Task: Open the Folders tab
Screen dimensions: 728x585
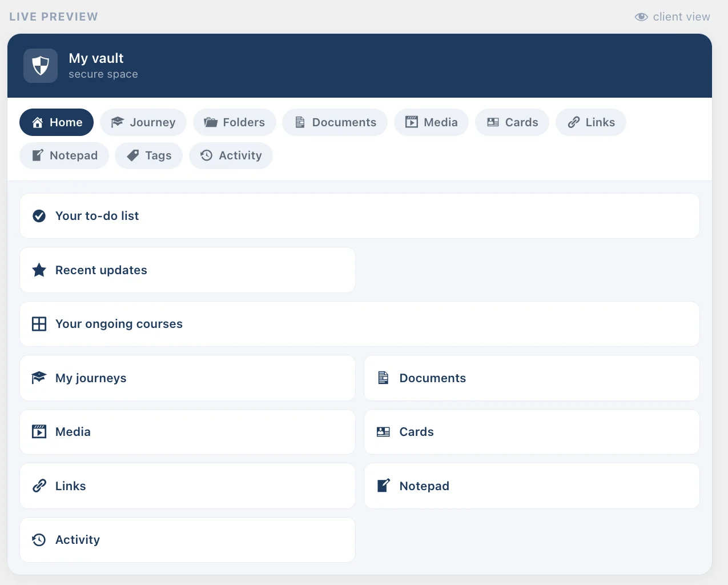Action: pos(235,122)
